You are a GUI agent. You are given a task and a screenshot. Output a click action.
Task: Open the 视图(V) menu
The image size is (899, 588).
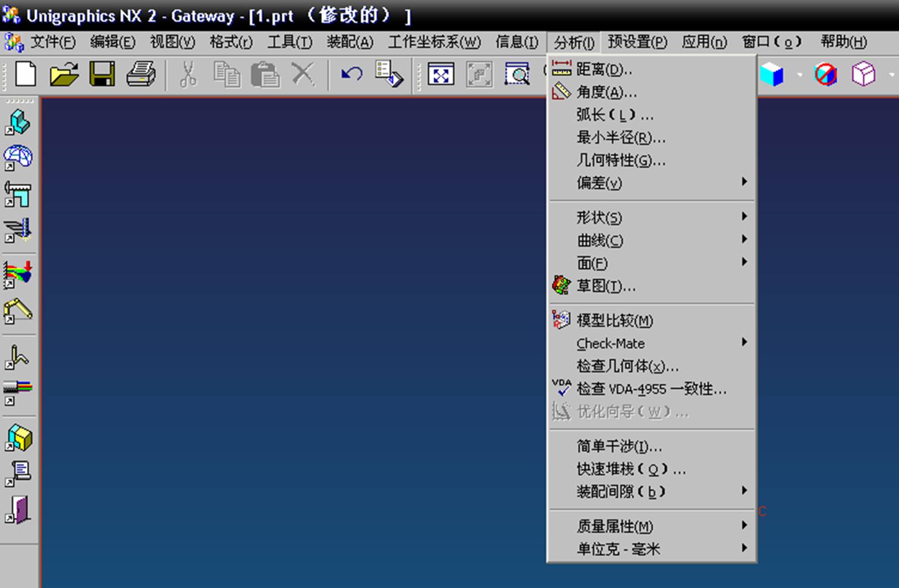(172, 42)
